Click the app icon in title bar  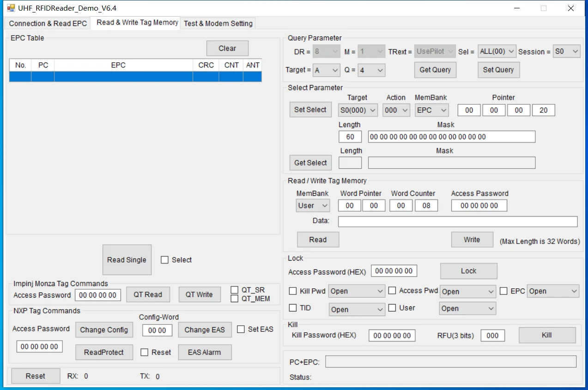tap(11, 8)
